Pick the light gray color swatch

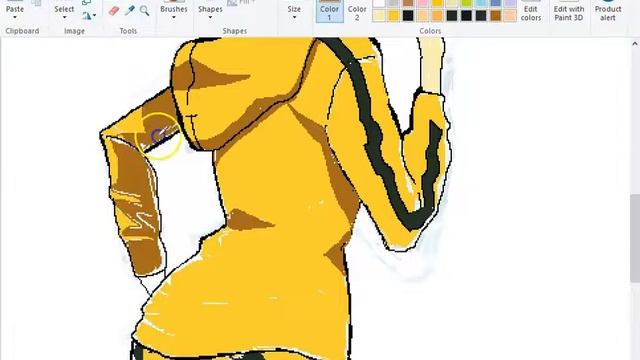393,3
